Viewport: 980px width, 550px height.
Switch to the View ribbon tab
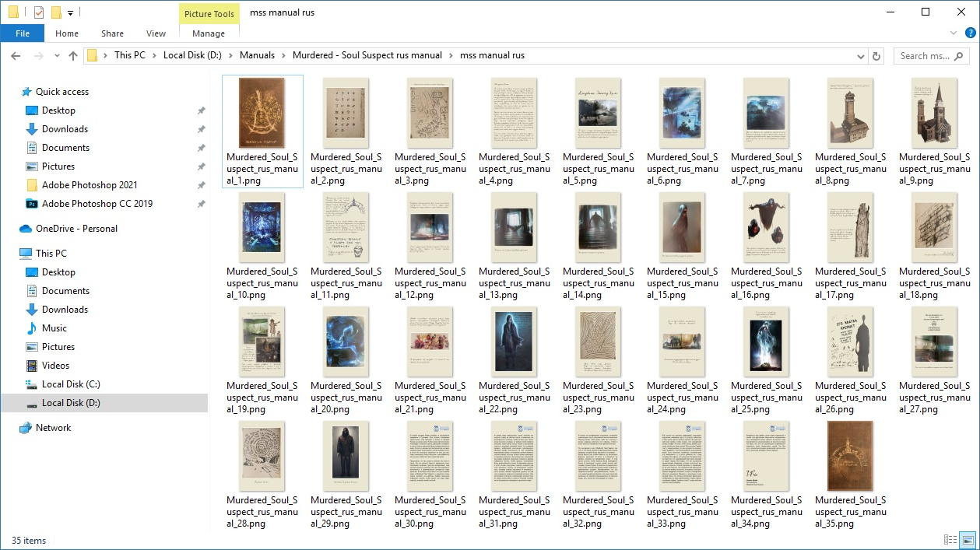click(156, 33)
